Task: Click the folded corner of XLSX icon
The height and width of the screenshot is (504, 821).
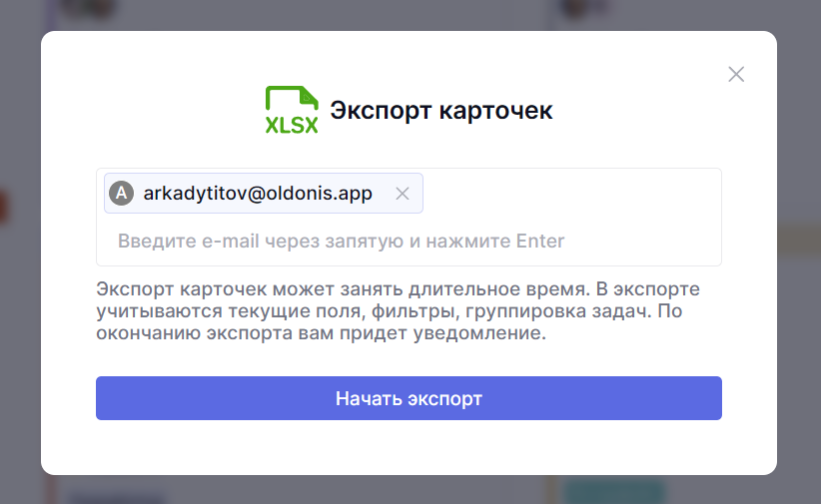Action: [310, 95]
